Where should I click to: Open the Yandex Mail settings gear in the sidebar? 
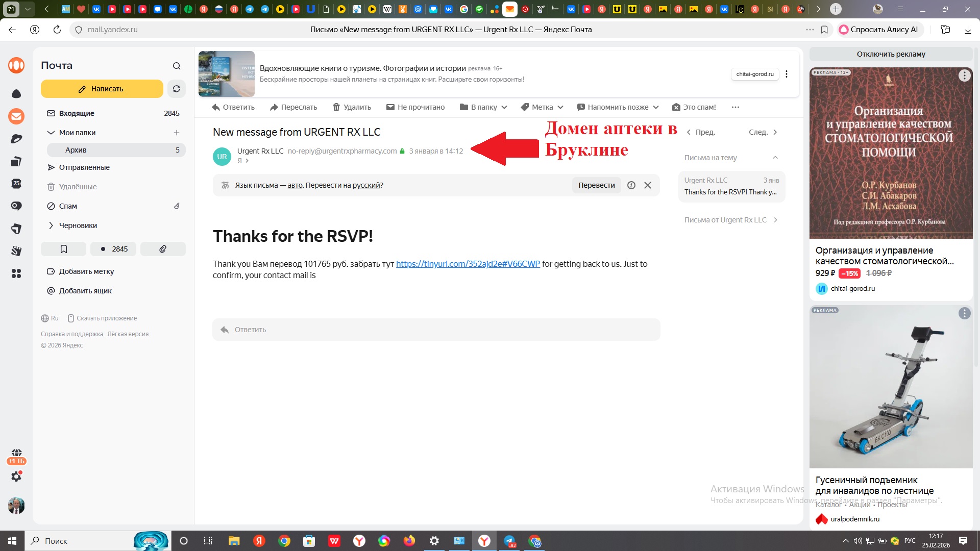(16, 476)
